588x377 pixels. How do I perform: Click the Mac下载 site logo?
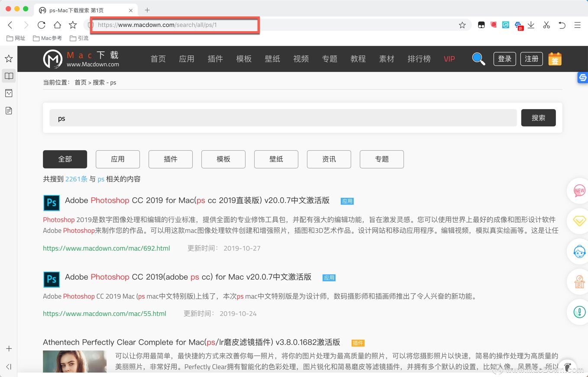coord(81,59)
